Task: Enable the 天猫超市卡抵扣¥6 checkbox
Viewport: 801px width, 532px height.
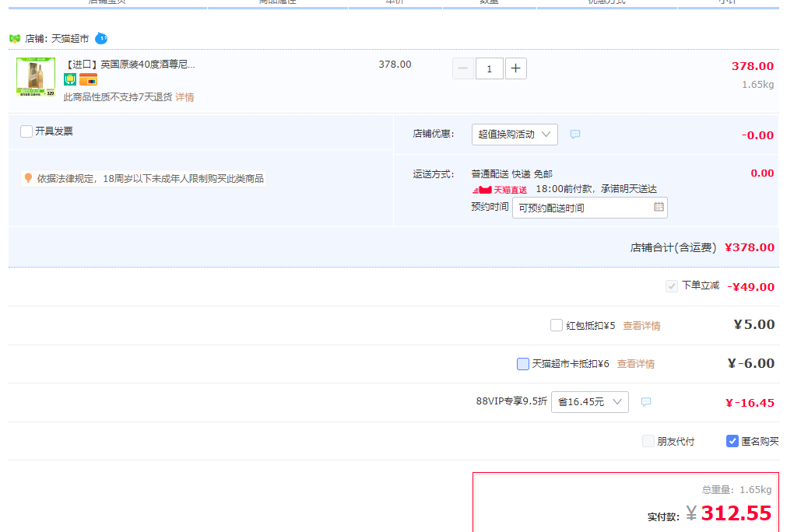Action: click(522, 364)
